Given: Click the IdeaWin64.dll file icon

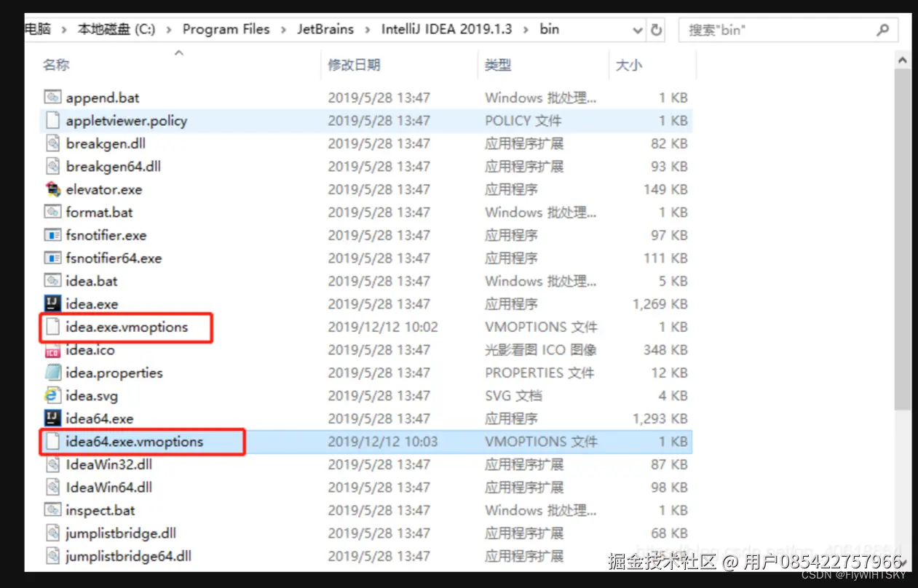Looking at the screenshot, I should pyautogui.click(x=52, y=488).
